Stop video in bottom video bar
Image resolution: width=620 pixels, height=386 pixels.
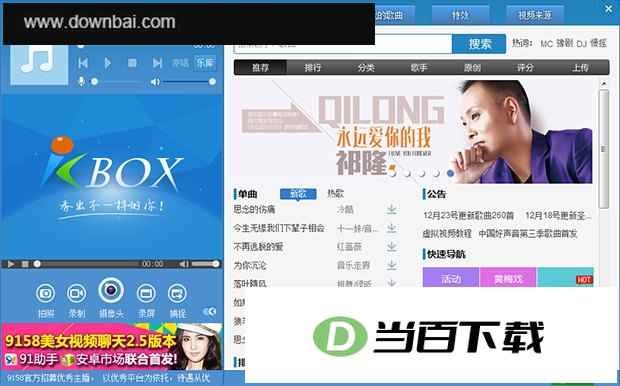click(25, 264)
